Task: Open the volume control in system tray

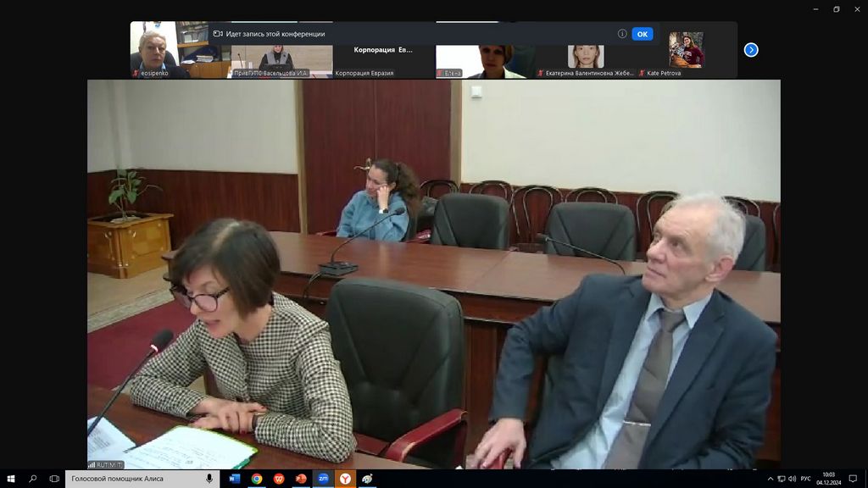Action: click(792, 479)
